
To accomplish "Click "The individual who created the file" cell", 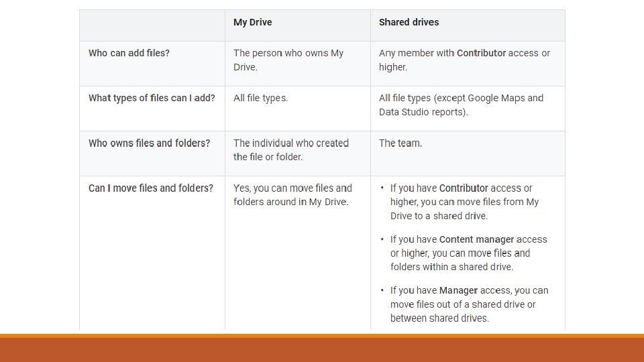I will [291, 149].
